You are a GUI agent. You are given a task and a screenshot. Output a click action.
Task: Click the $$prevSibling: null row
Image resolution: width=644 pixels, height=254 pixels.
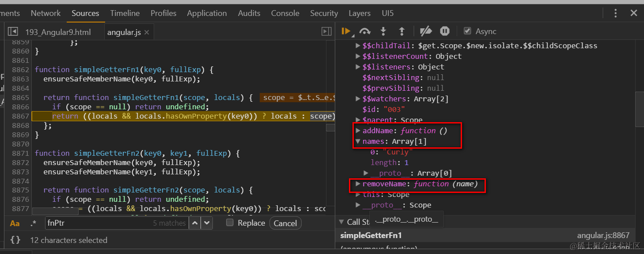pos(403,88)
